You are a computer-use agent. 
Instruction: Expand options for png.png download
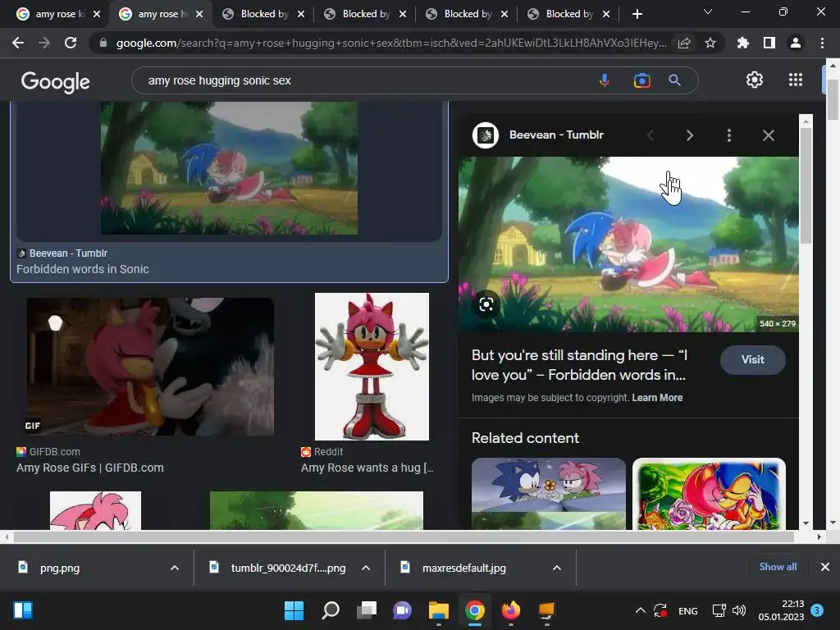(175, 568)
